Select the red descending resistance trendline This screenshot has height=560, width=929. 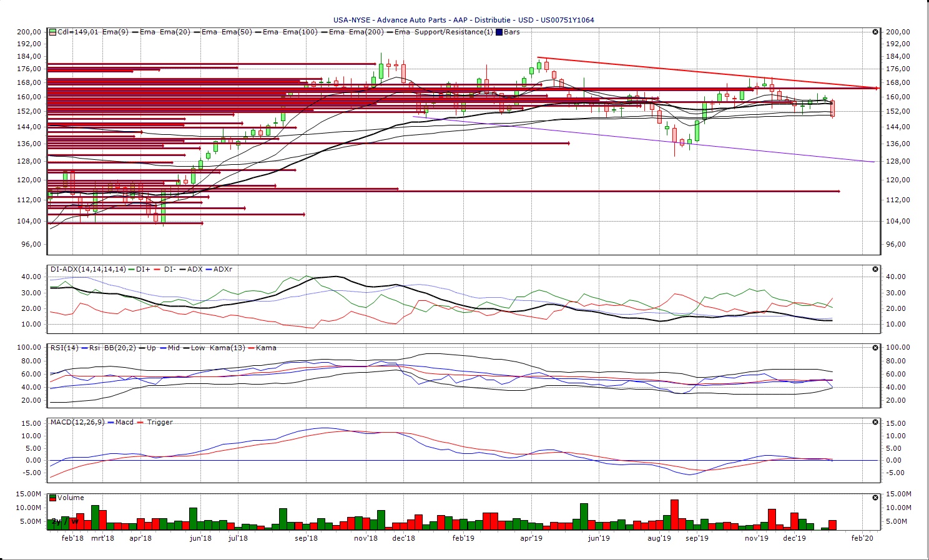(707, 73)
